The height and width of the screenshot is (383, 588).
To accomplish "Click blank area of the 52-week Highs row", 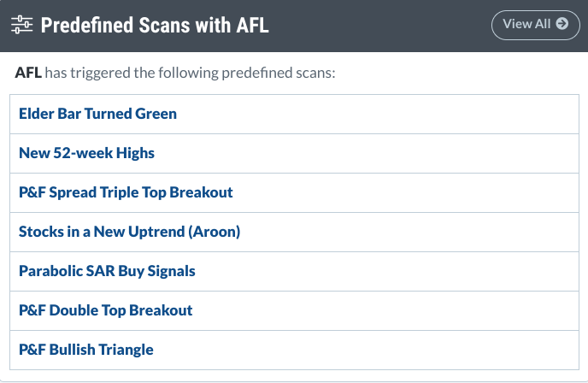I will 385,153.
